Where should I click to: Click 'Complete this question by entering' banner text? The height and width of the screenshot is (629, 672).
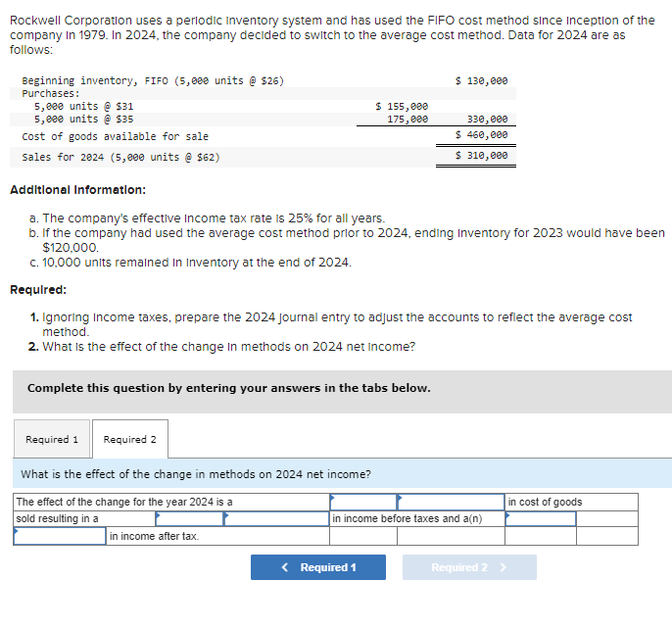pos(229,388)
